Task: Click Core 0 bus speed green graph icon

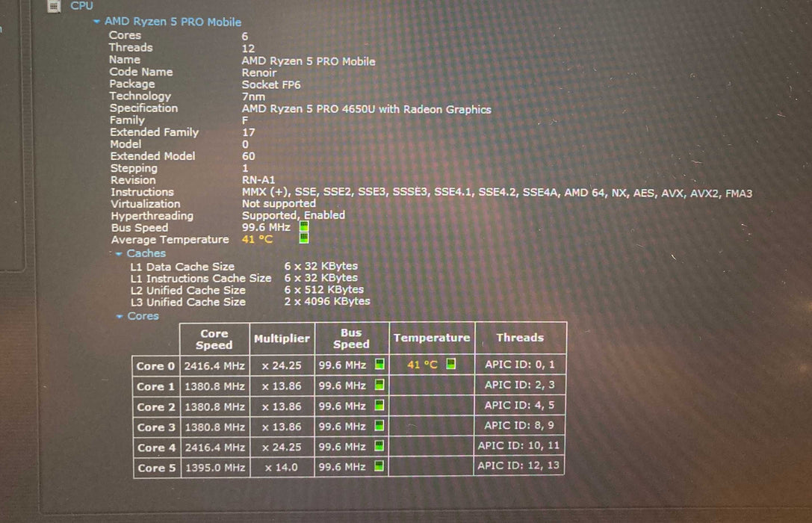Action: pos(379,364)
